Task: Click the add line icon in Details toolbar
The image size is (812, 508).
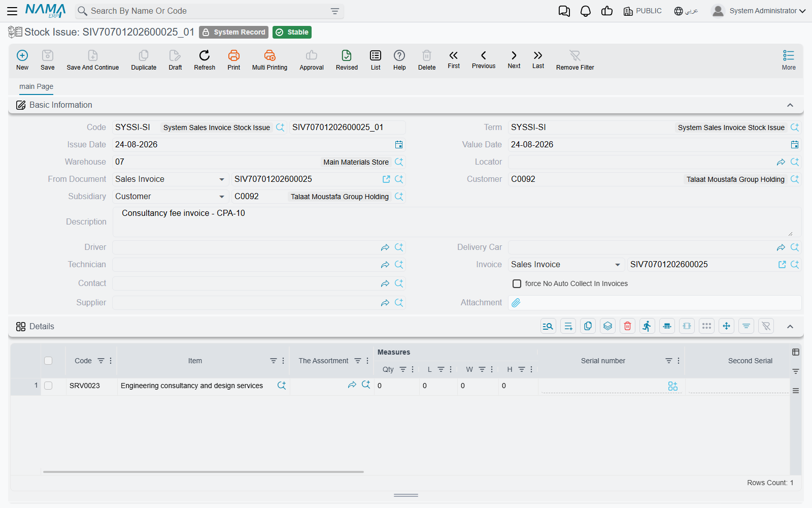Action: pos(568,326)
